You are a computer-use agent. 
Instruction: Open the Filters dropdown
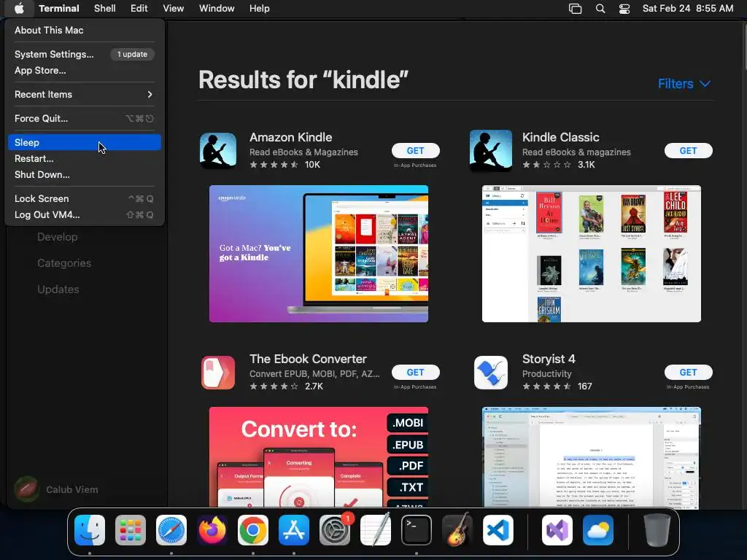[684, 84]
